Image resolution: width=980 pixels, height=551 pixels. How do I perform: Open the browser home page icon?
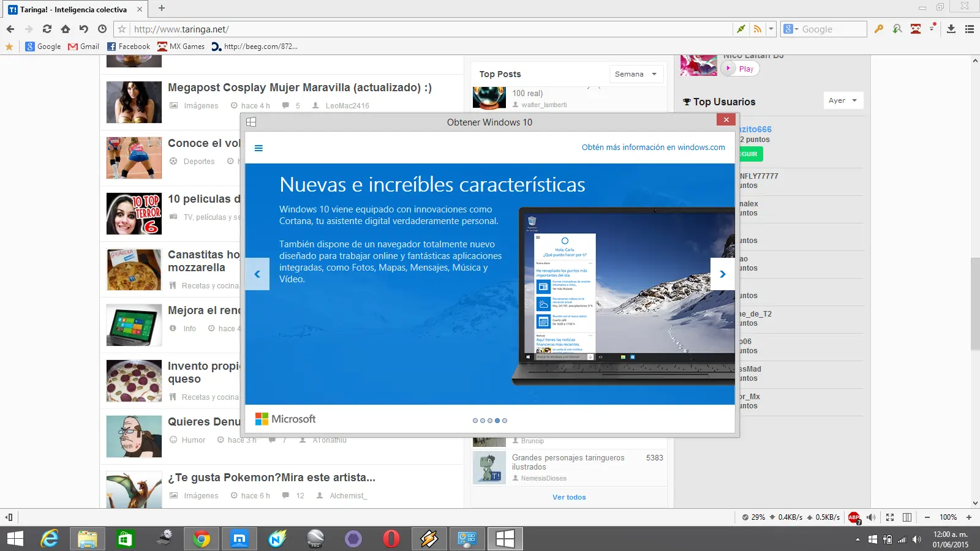(x=66, y=29)
